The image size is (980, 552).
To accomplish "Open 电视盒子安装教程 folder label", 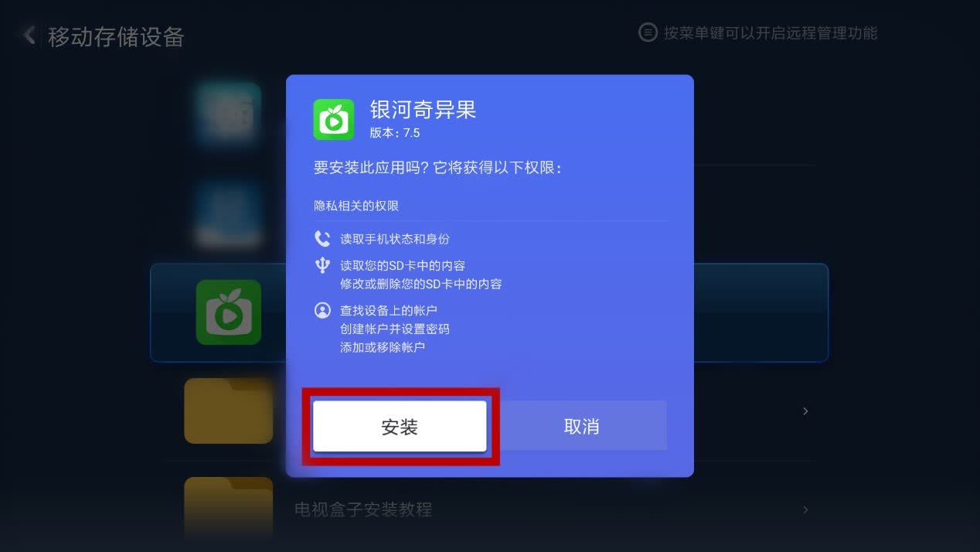I will [363, 509].
